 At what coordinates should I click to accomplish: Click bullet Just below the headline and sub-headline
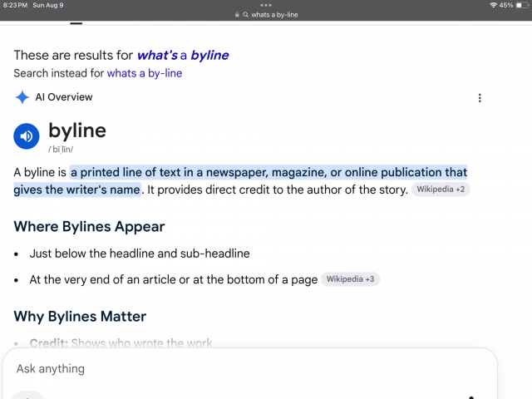140,254
